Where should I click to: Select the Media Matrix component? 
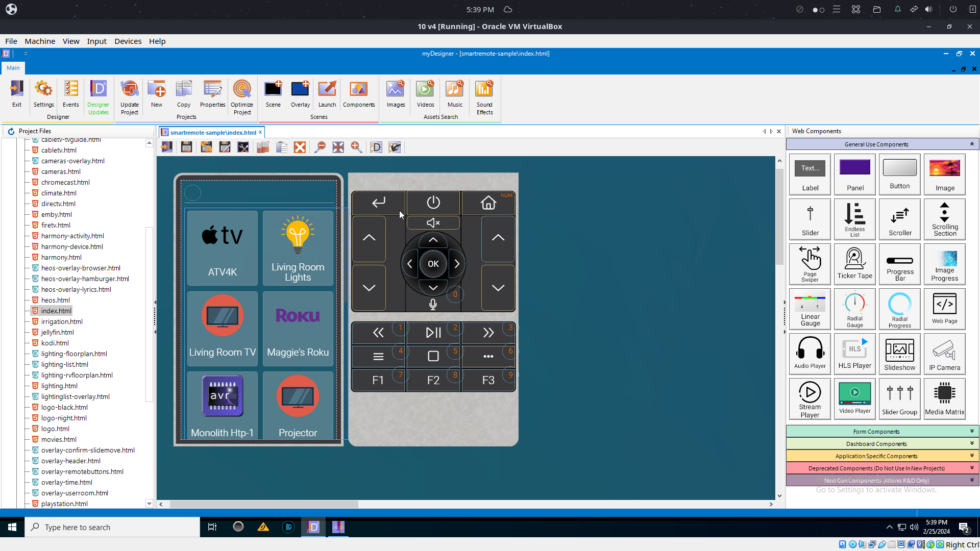(x=945, y=399)
